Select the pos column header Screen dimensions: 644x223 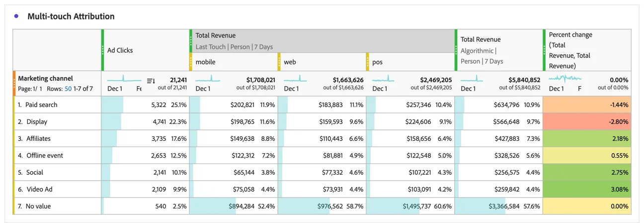(411, 62)
